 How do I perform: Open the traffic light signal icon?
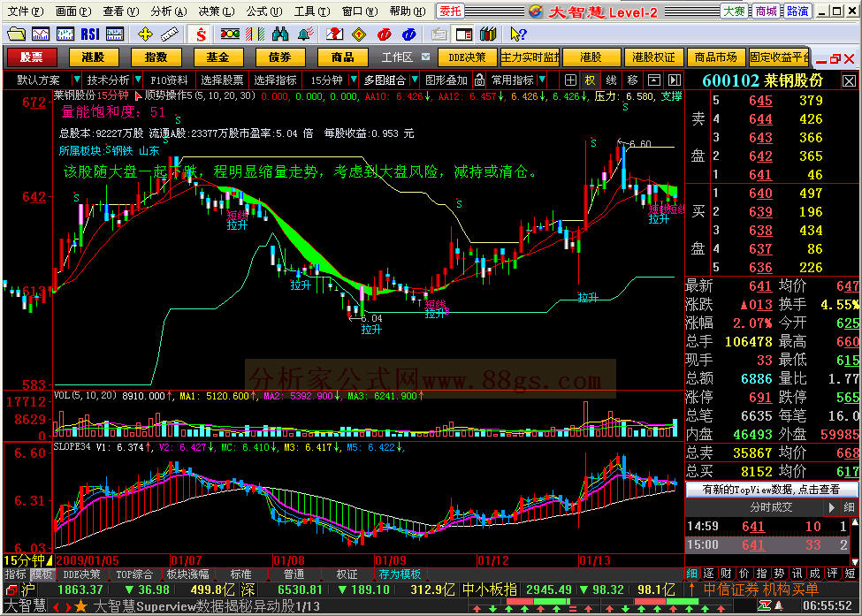230,34
